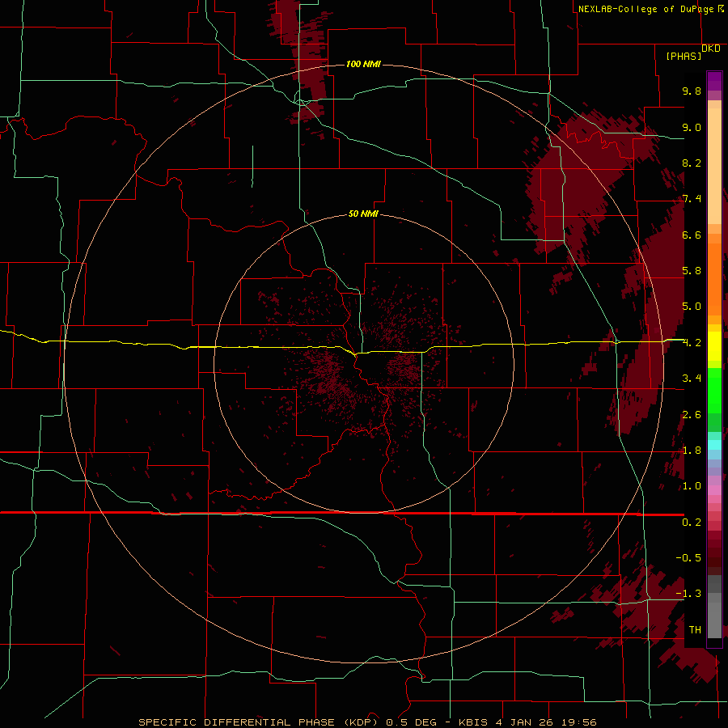This screenshot has width=728, height=728.
Task: Click the TH legend label
Action: [695, 630]
